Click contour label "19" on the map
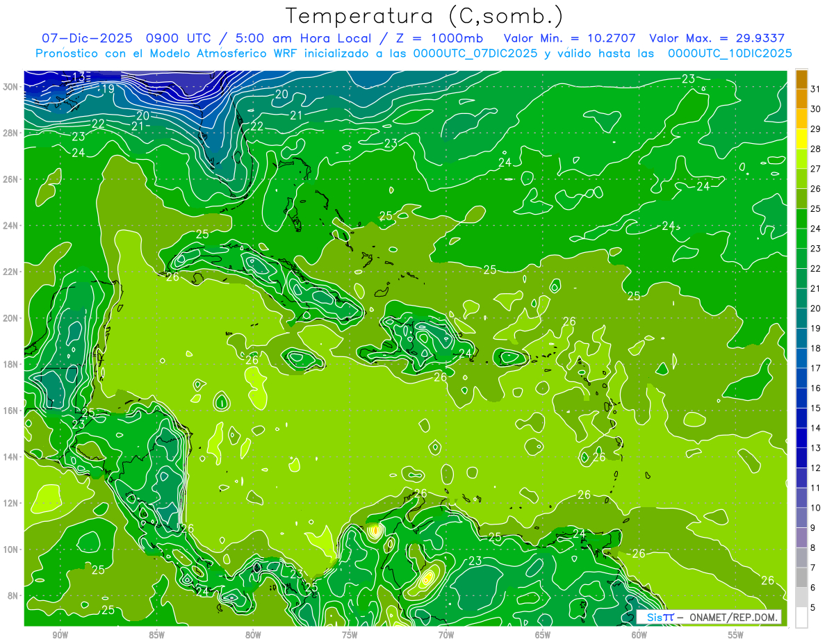This screenshot has height=644, width=834. 108,88
